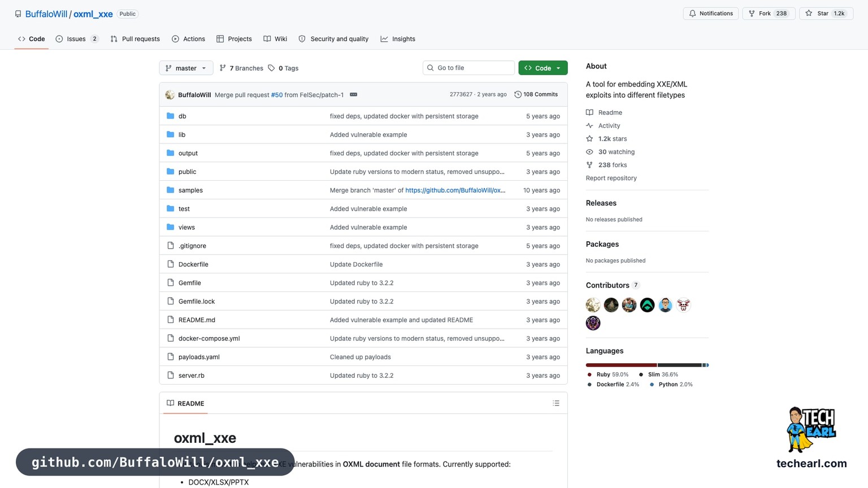Click the Report repository link
This screenshot has width=868, height=488.
coord(611,178)
